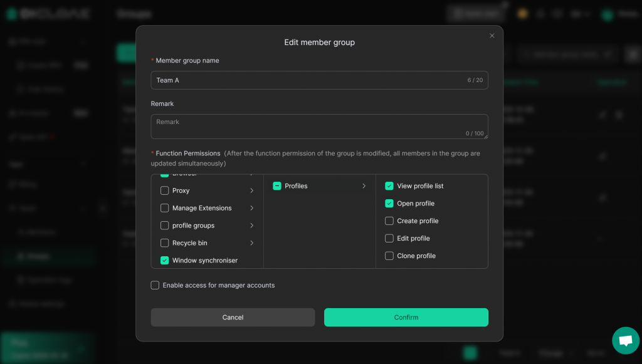Tick the profile groups checkbox
The image size is (642, 364).
click(165, 226)
